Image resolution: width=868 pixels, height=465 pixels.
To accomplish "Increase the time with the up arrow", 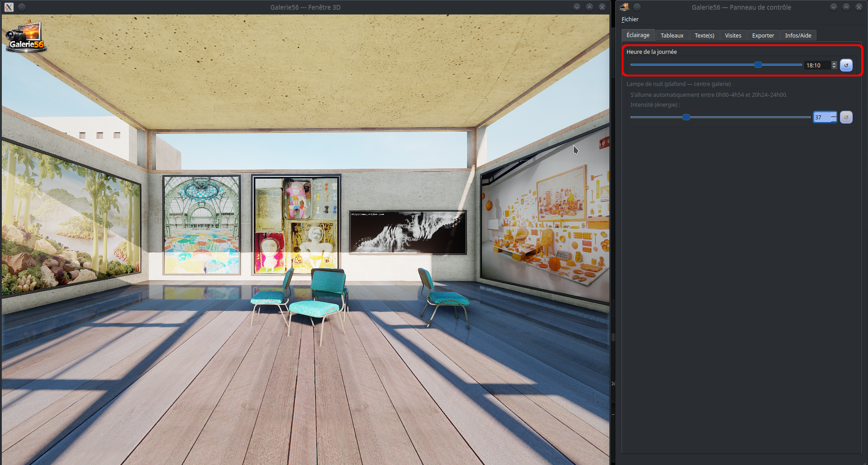I will point(834,63).
